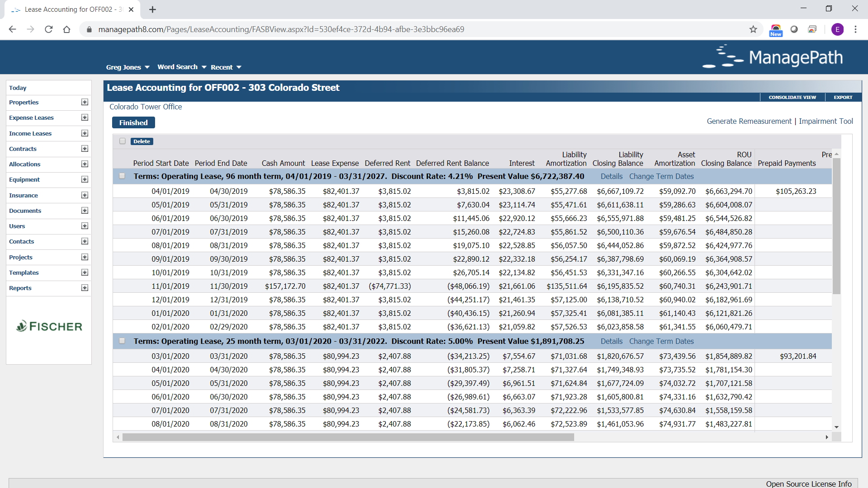Check the box for the 25 month term
Image resolution: width=868 pixels, height=488 pixels.
[x=122, y=341]
